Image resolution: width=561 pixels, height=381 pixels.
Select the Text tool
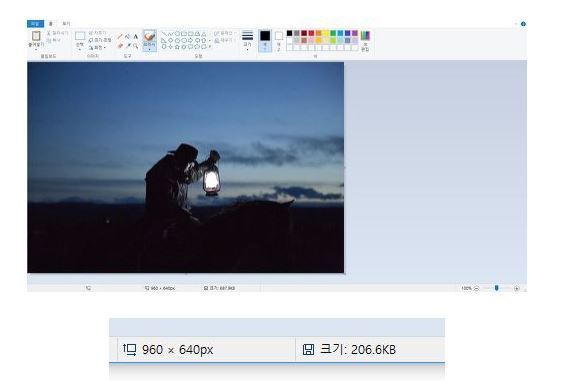136,36
